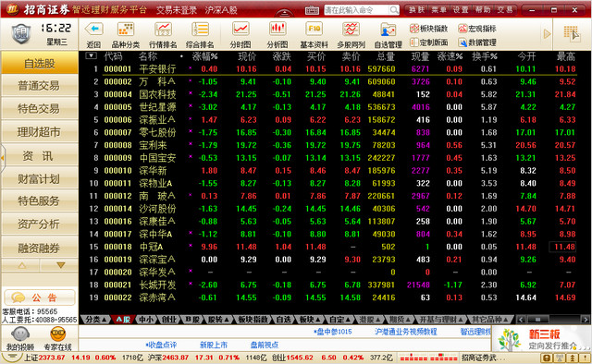
Task: Open the 收盘点评 link
Action: click(161, 345)
